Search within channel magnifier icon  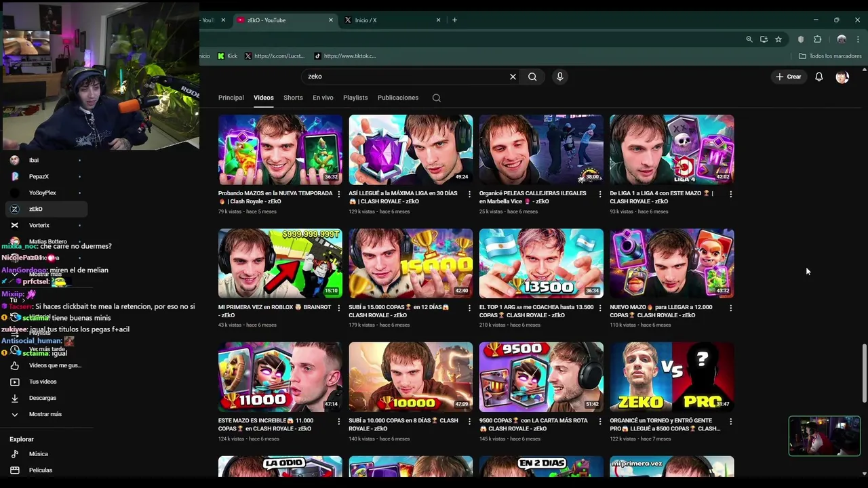coord(436,98)
